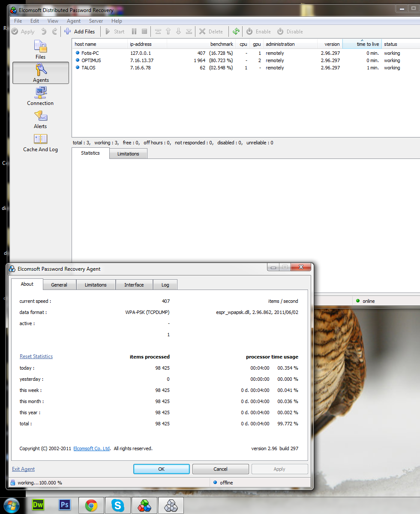Sort by benchmark column header

pos(201,44)
